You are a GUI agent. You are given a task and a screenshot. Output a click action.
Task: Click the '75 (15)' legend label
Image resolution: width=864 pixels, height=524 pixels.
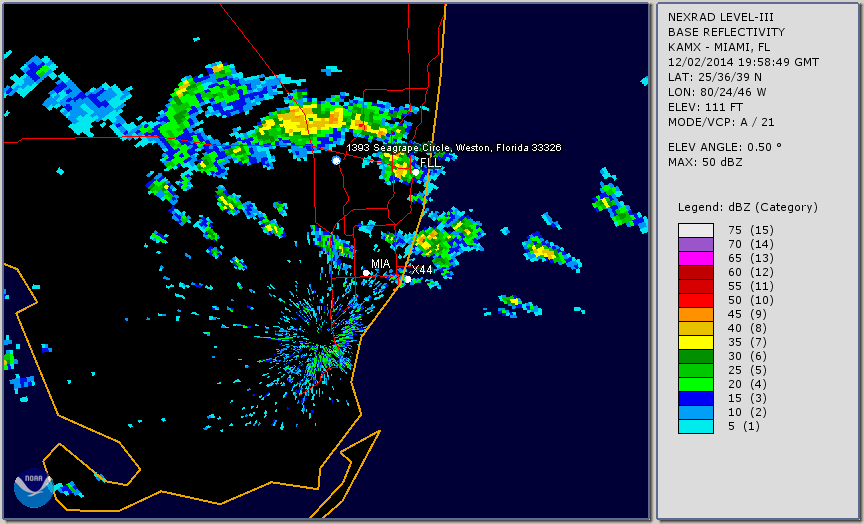click(x=750, y=230)
